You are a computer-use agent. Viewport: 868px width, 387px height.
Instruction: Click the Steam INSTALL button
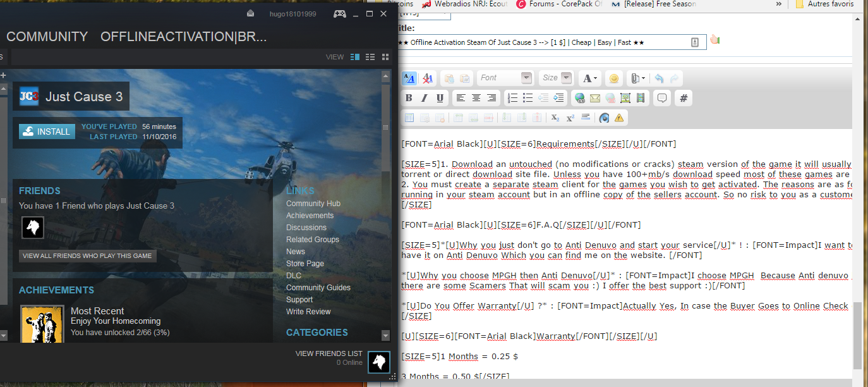[x=47, y=132]
